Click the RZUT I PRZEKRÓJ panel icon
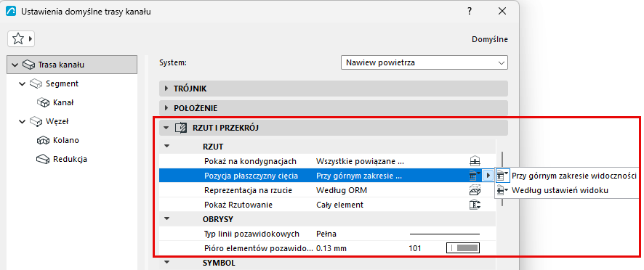This screenshot has width=644, height=270. (x=181, y=128)
